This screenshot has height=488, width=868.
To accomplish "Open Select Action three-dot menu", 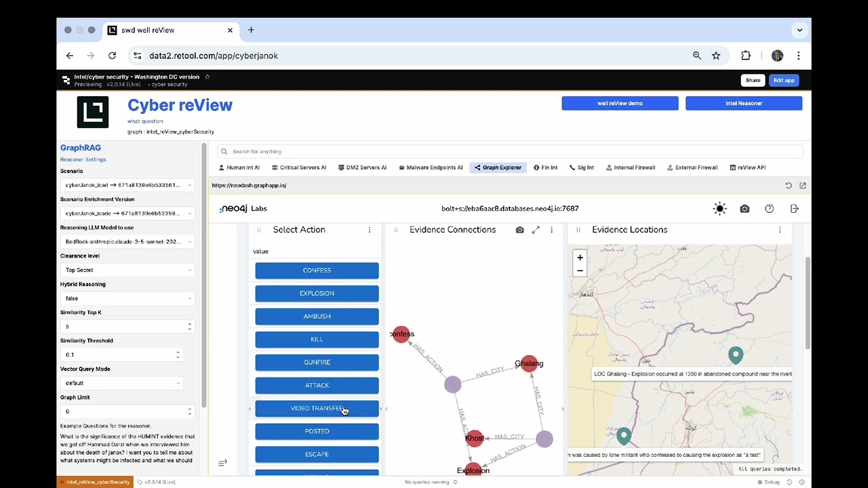I will click(x=370, y=230).
